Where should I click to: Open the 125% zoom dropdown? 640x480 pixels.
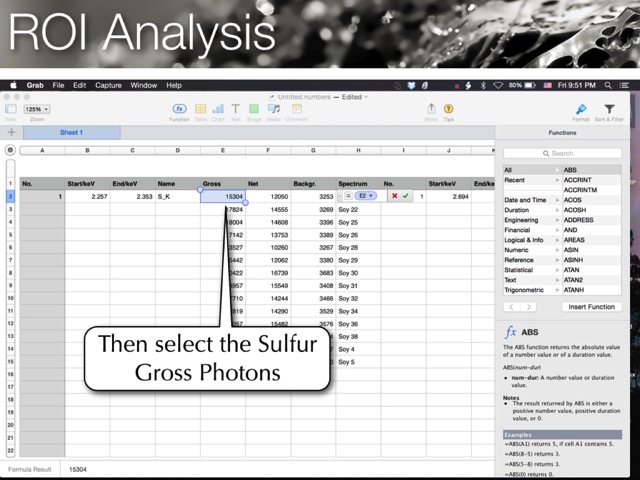pyautogui.click(x=37, y=109)
